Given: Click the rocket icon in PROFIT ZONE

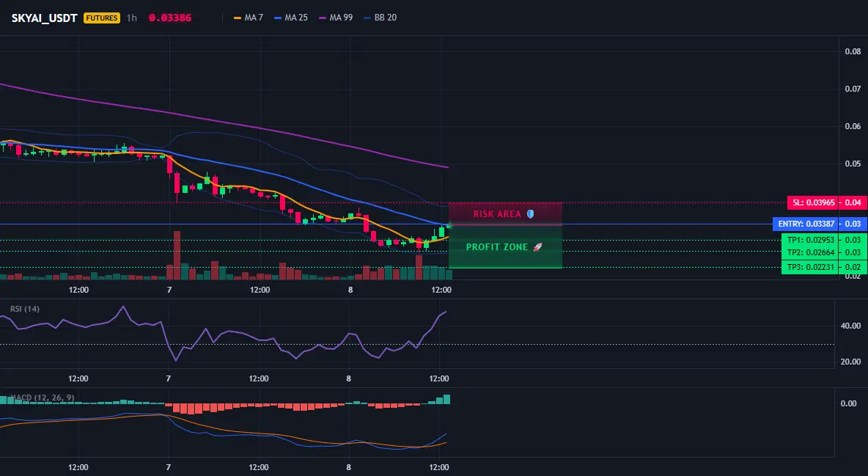Looking at the screenshot, I should pos(537,247).
